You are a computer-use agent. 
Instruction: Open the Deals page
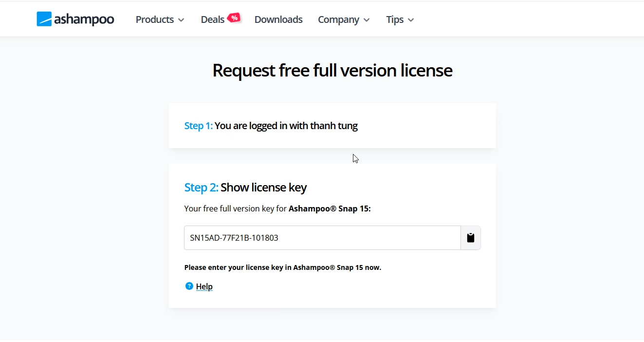click(x=213, y=19)
